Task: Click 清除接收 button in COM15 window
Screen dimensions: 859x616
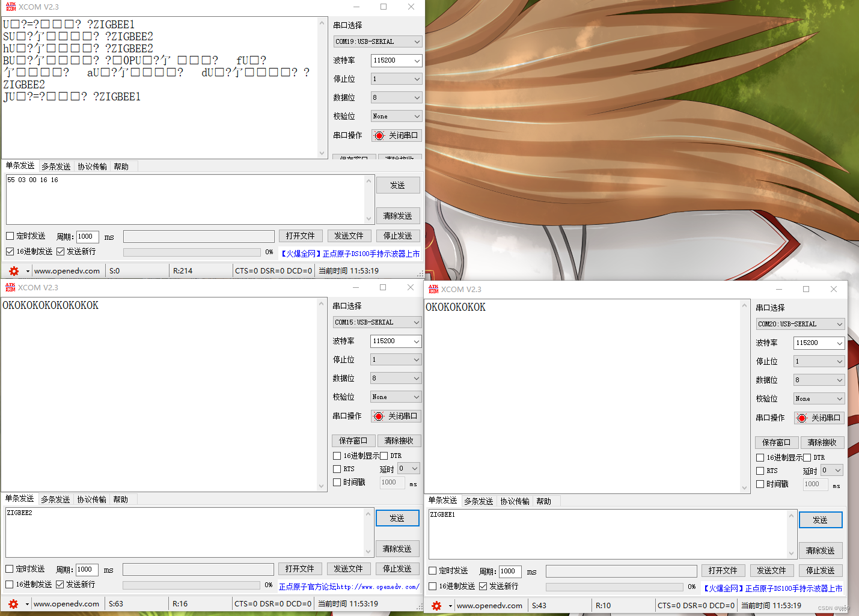Action: point(399,441)
